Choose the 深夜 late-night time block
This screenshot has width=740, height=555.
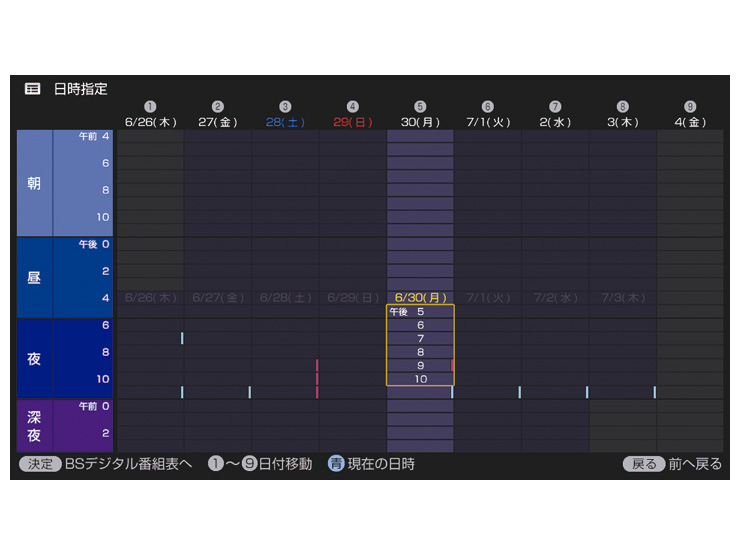pyautogui.click(x=34, y=425)
